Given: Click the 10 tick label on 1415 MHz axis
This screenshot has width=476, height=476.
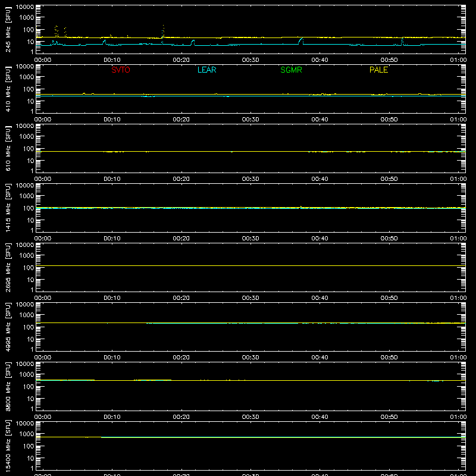Looking at the screenshot, I should click(30, 220).
